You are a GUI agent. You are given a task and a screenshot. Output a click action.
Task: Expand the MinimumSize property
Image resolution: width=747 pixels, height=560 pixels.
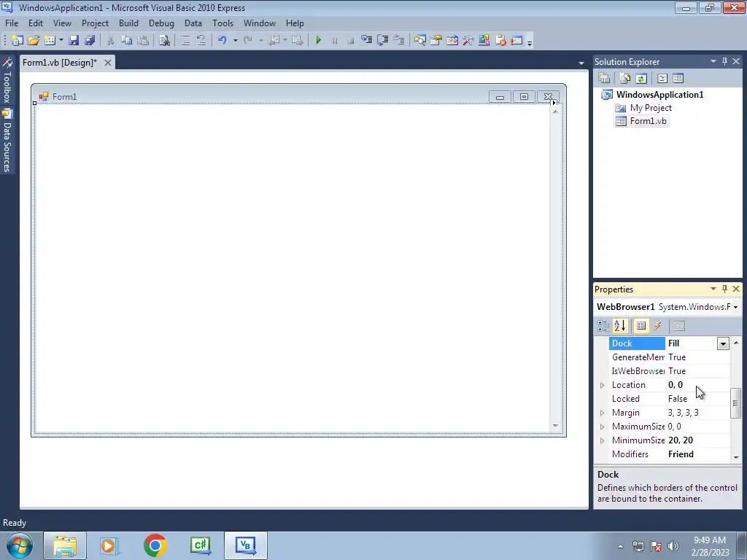pos(602,440)
